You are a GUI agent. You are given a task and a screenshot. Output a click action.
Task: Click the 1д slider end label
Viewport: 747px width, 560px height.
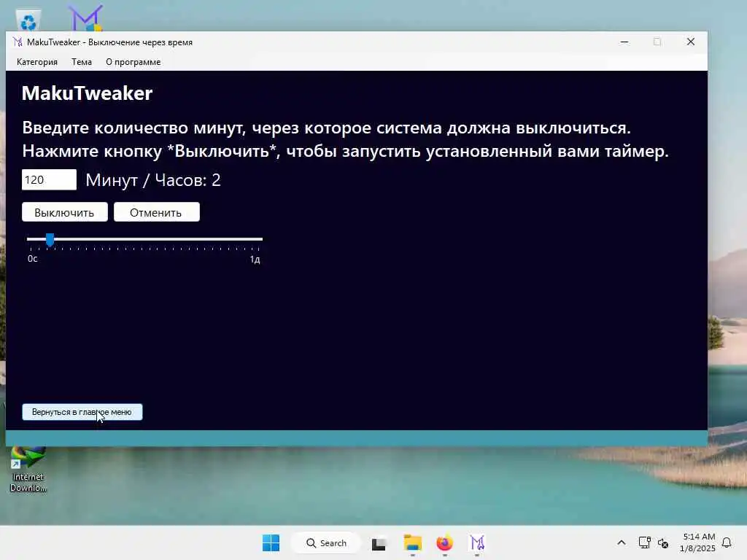click(255, 260)
